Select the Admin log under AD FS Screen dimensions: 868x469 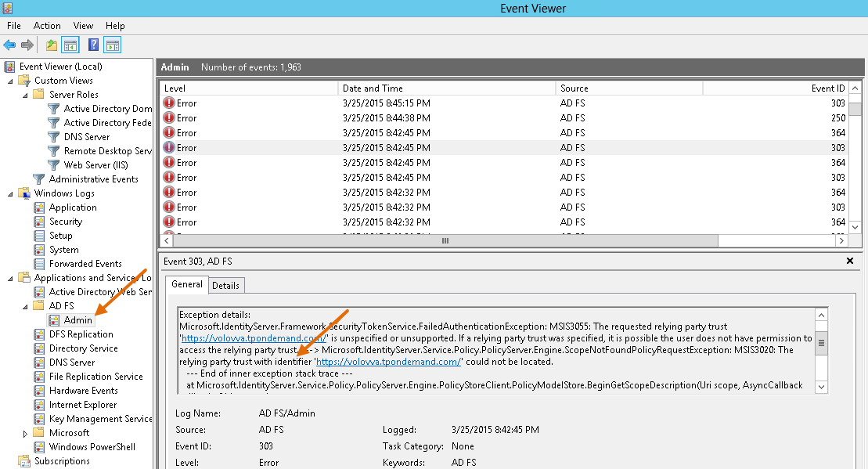click(77, 320)
